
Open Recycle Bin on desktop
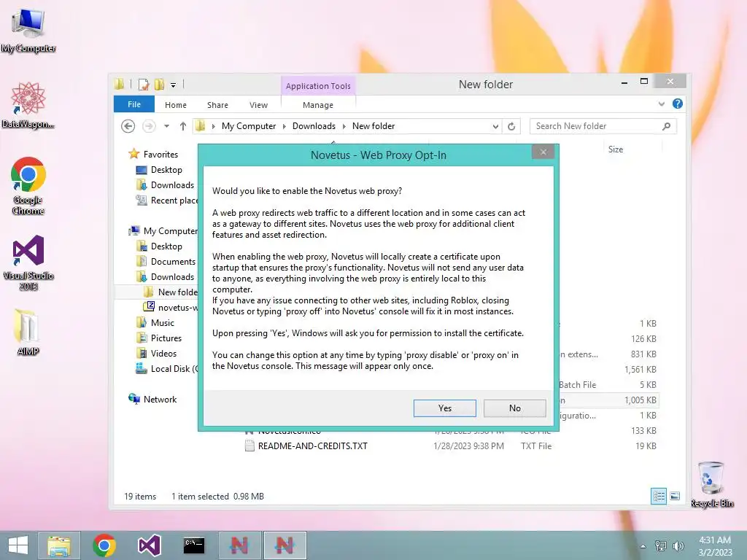coord(712,484)
